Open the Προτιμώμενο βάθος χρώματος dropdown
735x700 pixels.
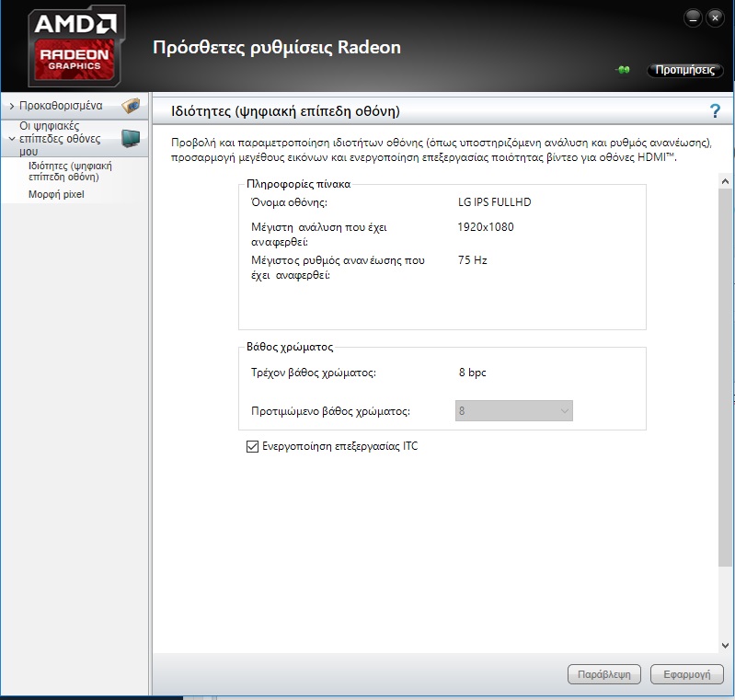pos(513,411)
